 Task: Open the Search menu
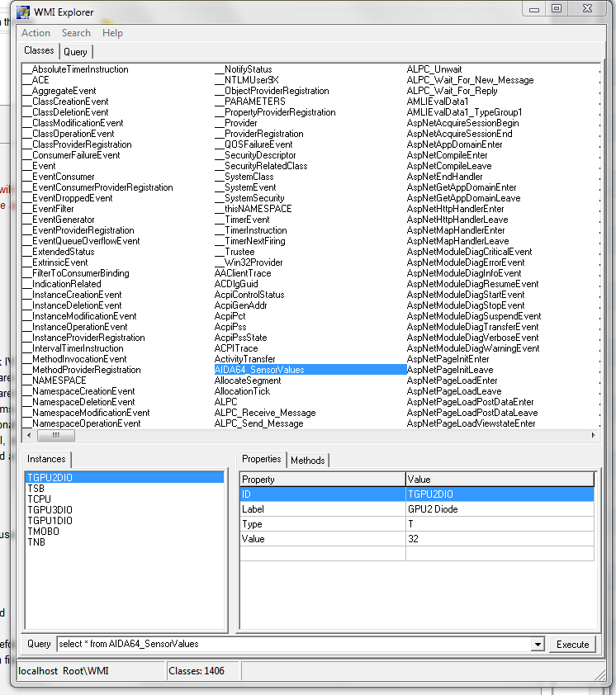[x=76, y=33]
